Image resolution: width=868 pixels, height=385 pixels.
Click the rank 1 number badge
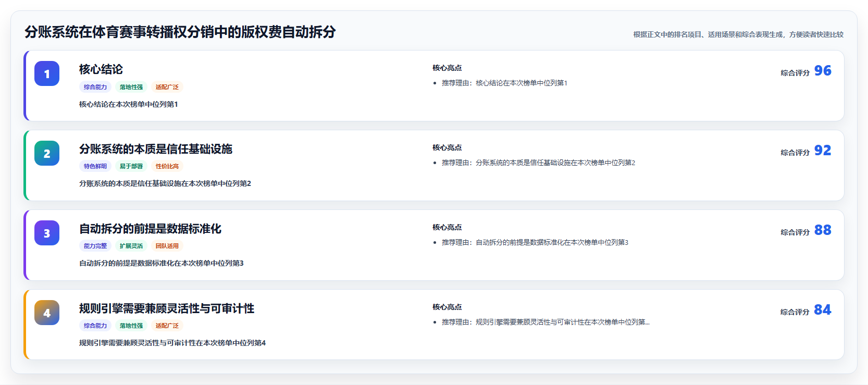point(47,73)
